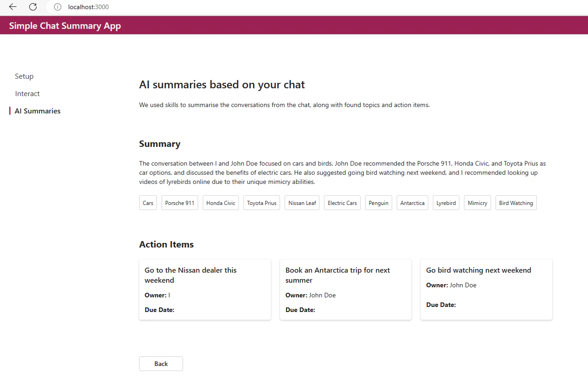View site info icon in address bar
588x382 pixels.
coord(58,7)
